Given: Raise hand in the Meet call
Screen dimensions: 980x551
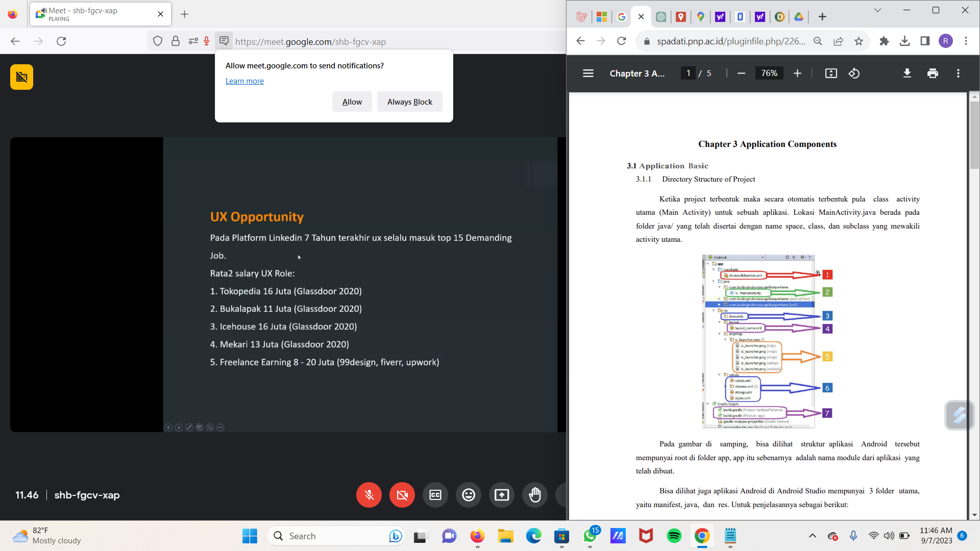Looking at the screenshot, I should tap(535, 495).
